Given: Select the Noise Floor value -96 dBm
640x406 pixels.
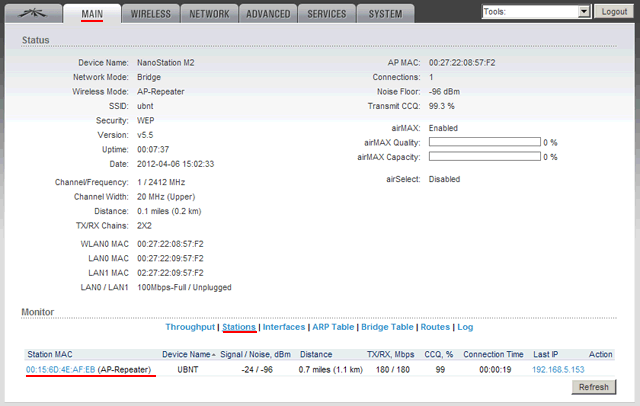Looking at the screenshot, I should (x=444, y=91).
